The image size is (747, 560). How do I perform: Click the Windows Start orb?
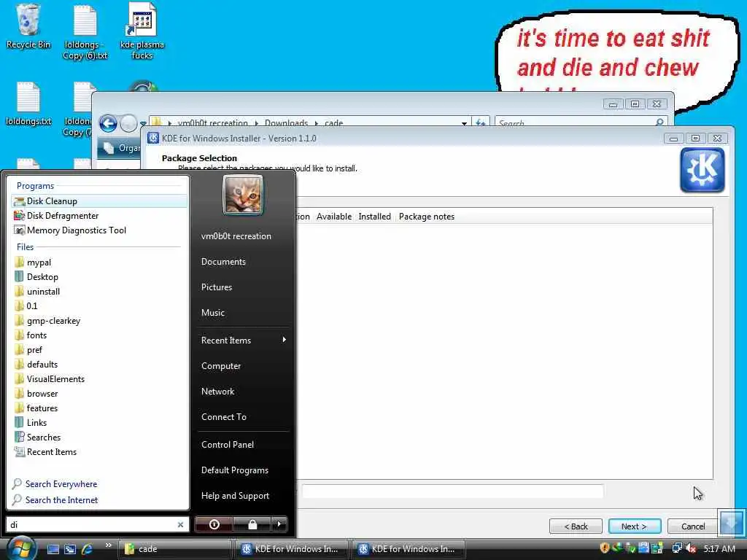[x=21, y=548]
